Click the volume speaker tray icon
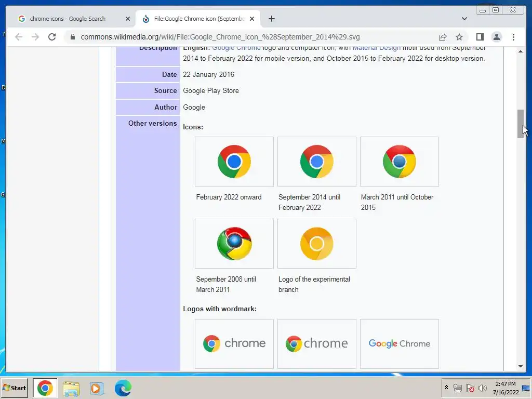 482,388
